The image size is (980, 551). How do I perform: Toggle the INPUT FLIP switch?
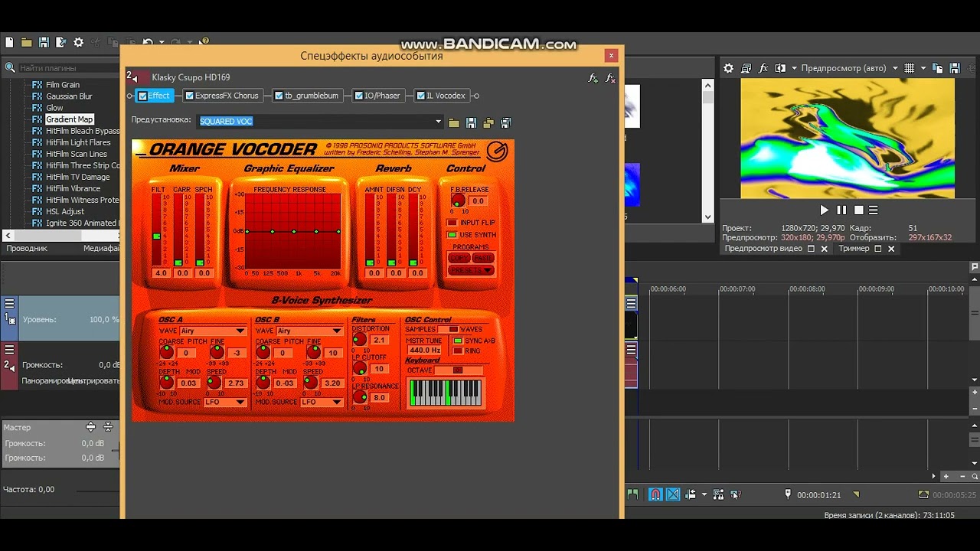tap(452, 223)
